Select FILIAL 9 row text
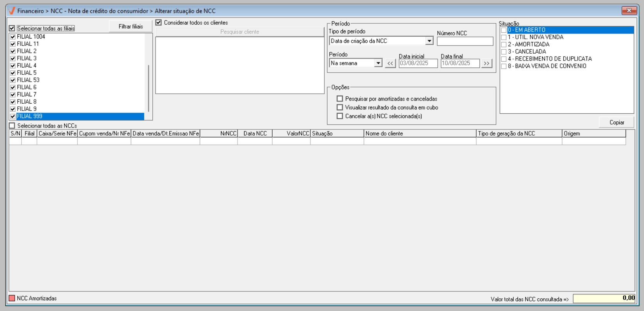 [x=27, y=109]
